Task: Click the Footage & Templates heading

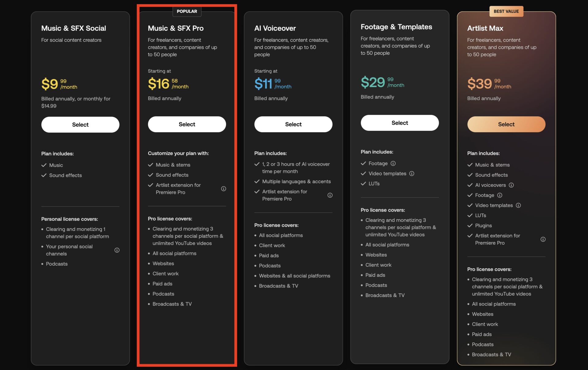Action: tap(396, 27)
